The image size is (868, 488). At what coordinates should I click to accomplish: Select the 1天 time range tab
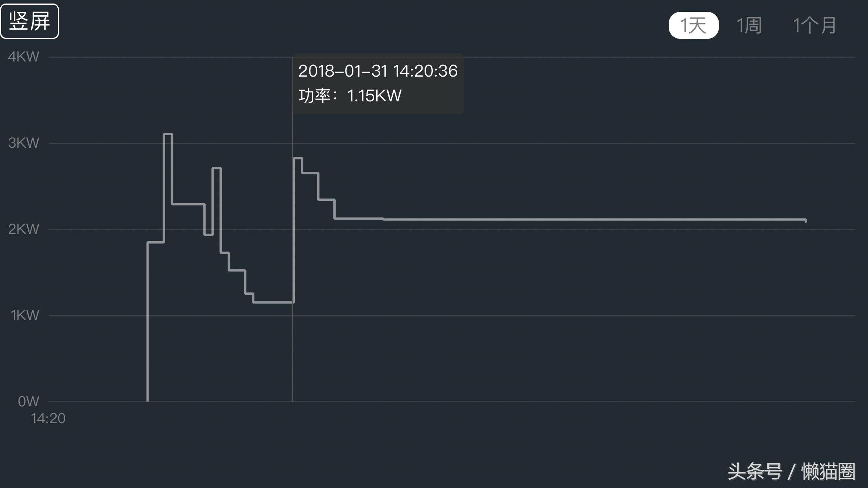pos(693,26)
